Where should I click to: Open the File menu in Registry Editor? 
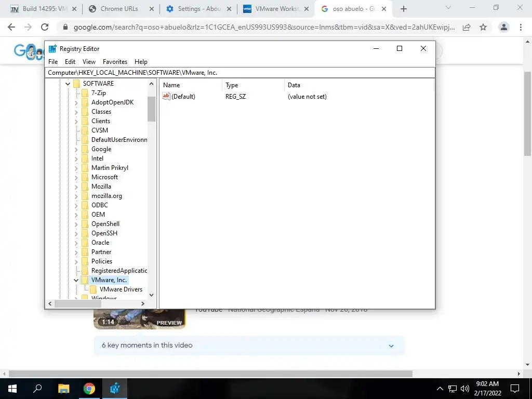pyautogui.click(x=53, y=62)
